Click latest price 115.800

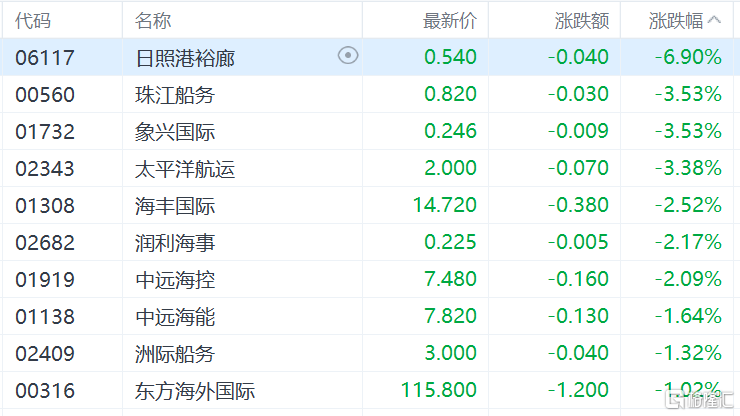[439, 390]
